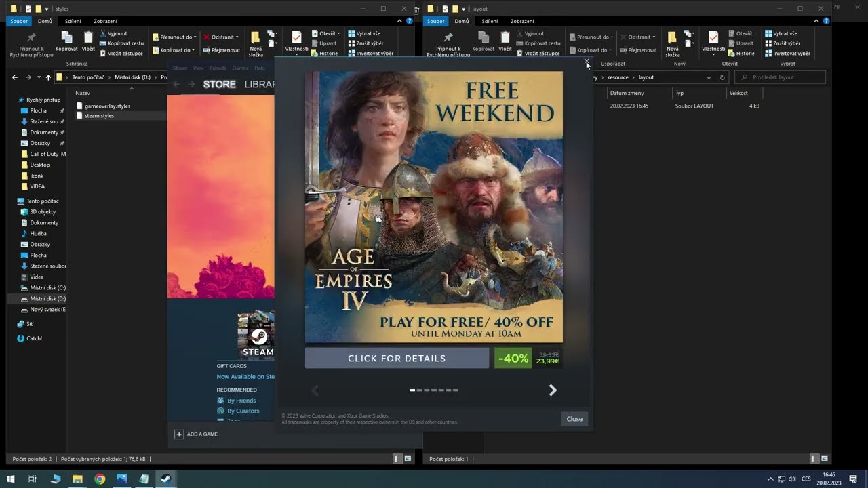Expand address history dropdown in layout window
This screenshot has height=488, width=868.
click(709, 77)
